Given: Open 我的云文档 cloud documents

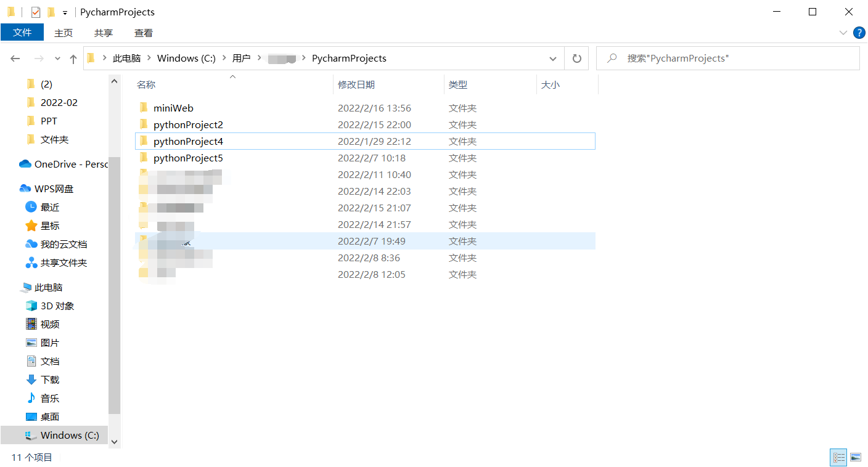Looking at the screenshot, I should click(56, 244).
